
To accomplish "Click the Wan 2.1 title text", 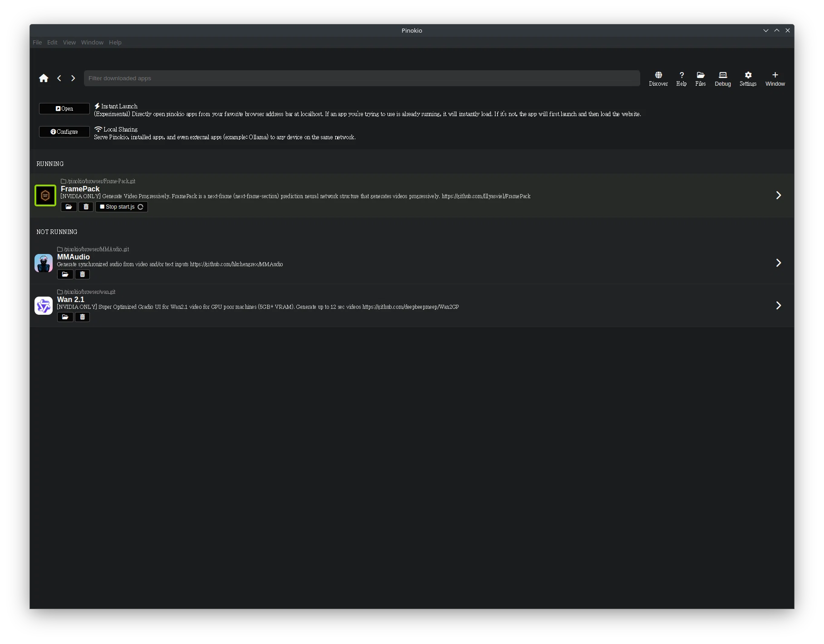I will click(x=70, y=300).
